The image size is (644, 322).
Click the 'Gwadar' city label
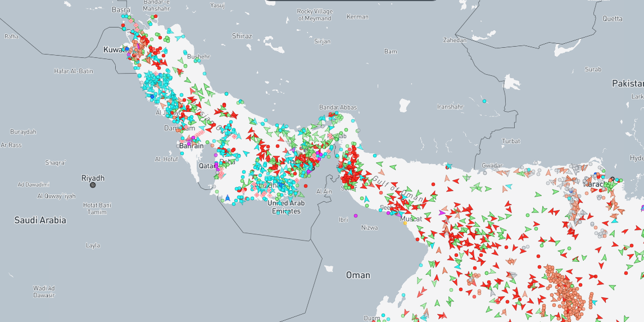click(x=492, y=165)
